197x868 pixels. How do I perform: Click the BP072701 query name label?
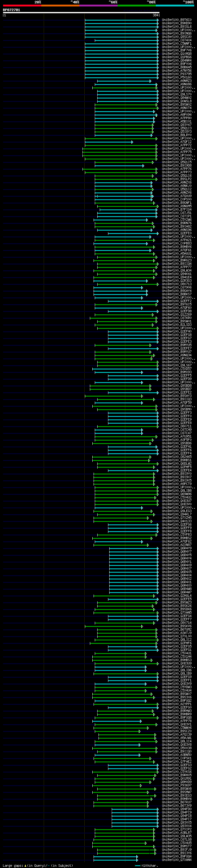click(x=11, y=10)
